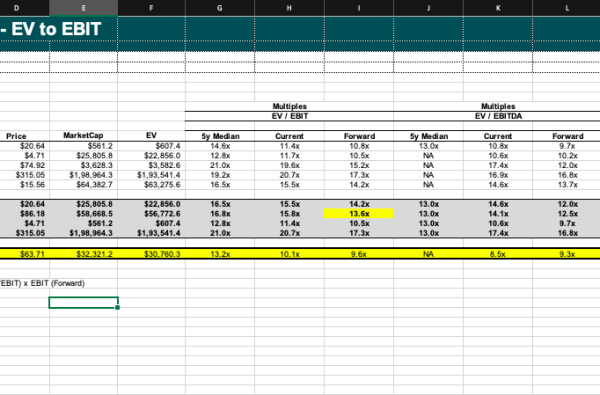This screenshot has width=600, height=395.
Task: Select the NA cell in yellow row
Action: pos(429,254)
